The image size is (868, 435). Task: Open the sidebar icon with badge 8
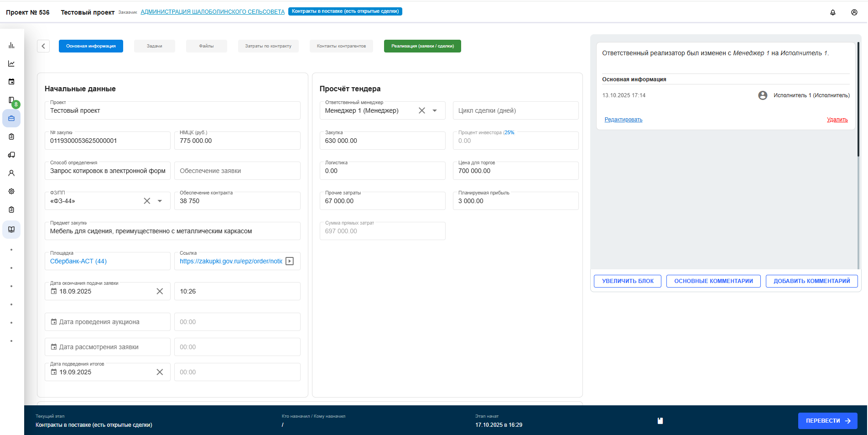tap(11, 100)
